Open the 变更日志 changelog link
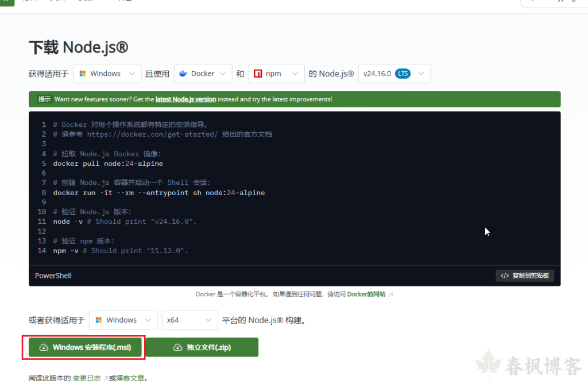This screenshot has width=588, height=384. (x=87, y=378)
